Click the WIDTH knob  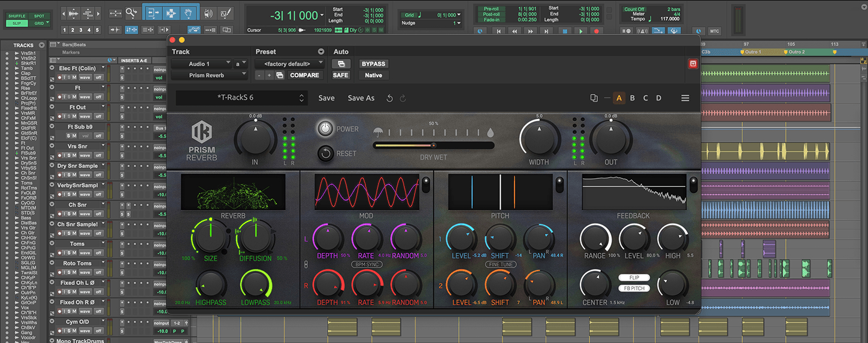point(539,138)
